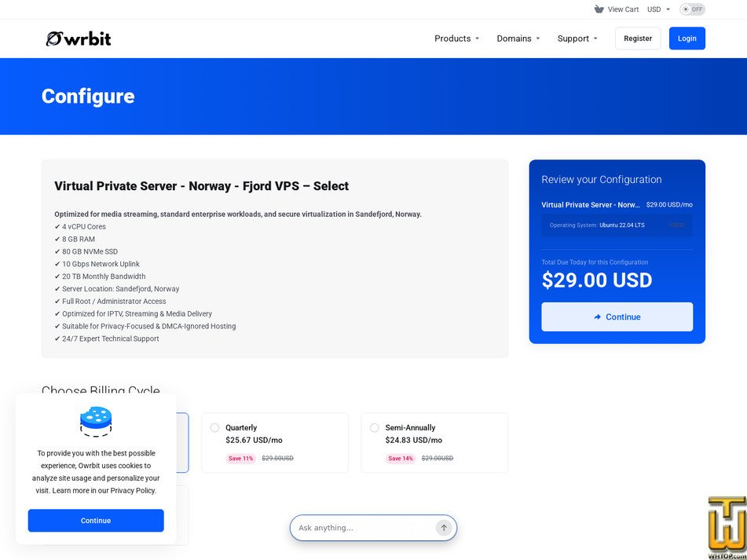Open the Support menu
Screen dimensions: 747x560
577,38
